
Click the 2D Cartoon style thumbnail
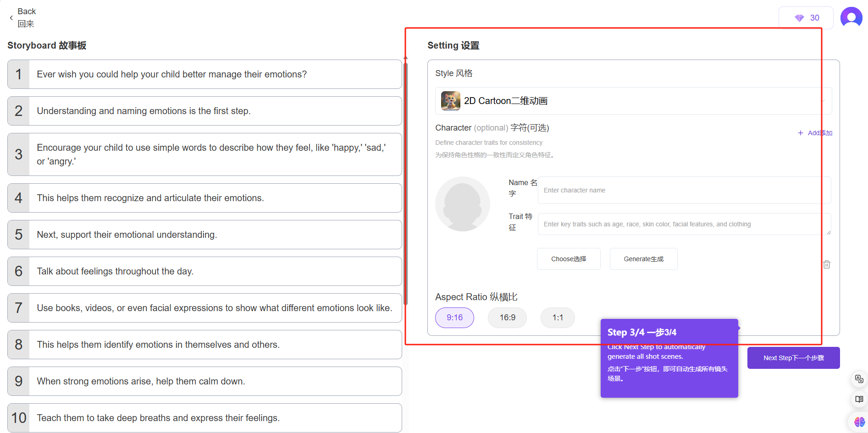click(451, 101)
